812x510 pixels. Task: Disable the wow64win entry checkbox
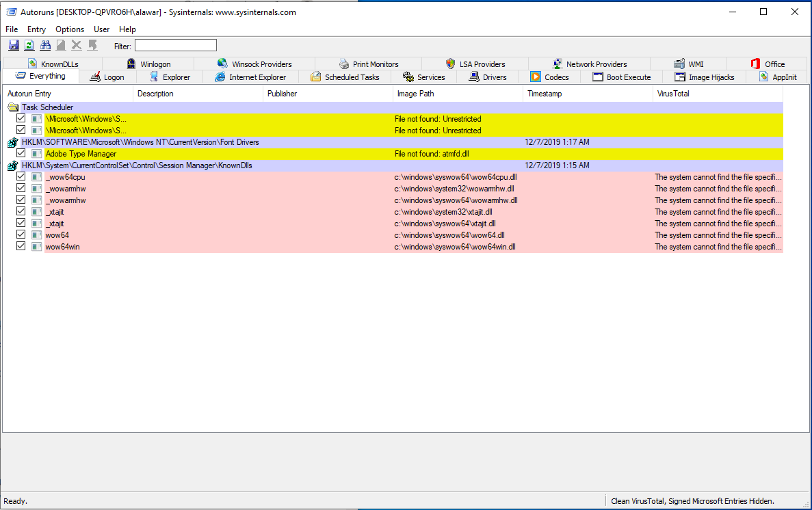click(x=21, y=247)
